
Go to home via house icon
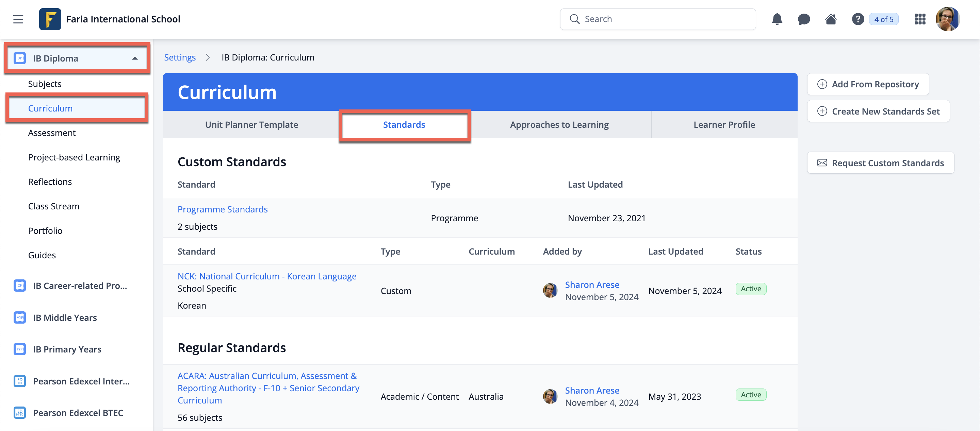click(831, 19)
